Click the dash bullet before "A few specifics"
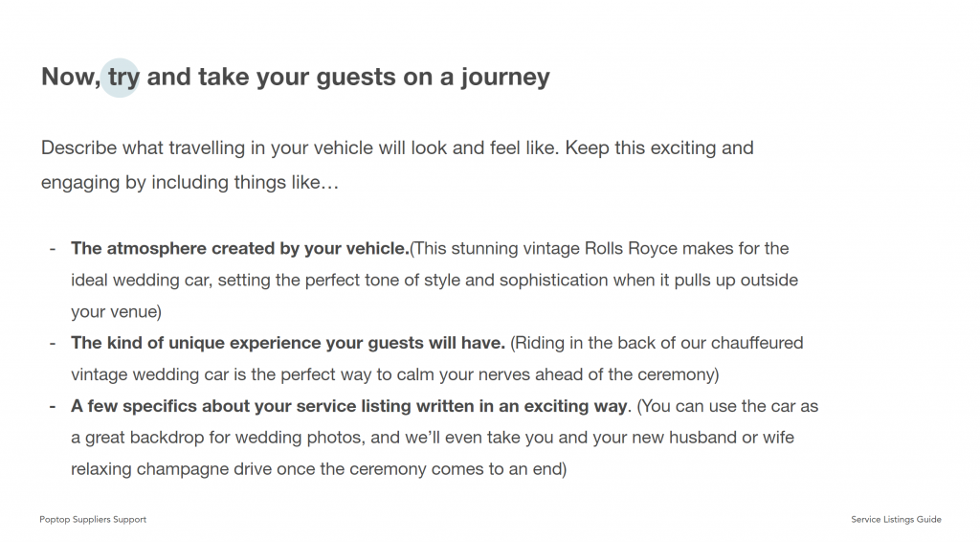 53,406
